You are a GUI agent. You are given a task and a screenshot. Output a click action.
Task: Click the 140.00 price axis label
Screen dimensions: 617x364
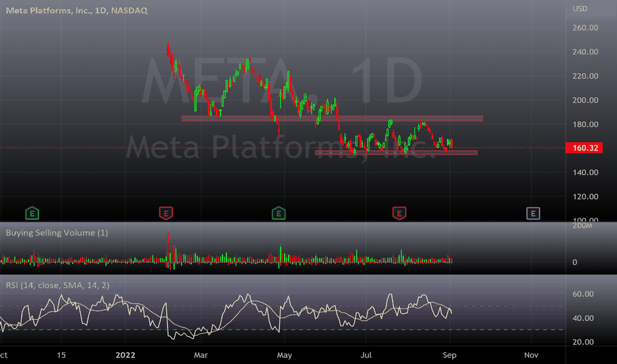click(585, 172)
